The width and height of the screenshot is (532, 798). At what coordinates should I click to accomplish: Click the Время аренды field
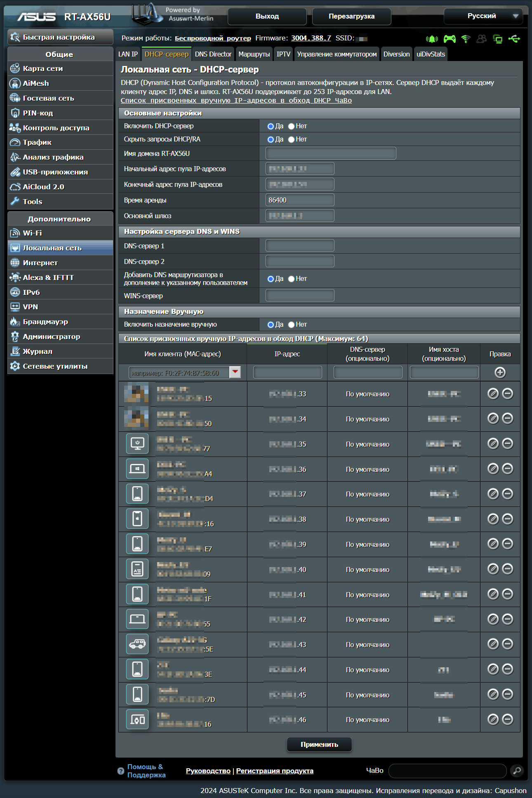[x=300, y=200]
